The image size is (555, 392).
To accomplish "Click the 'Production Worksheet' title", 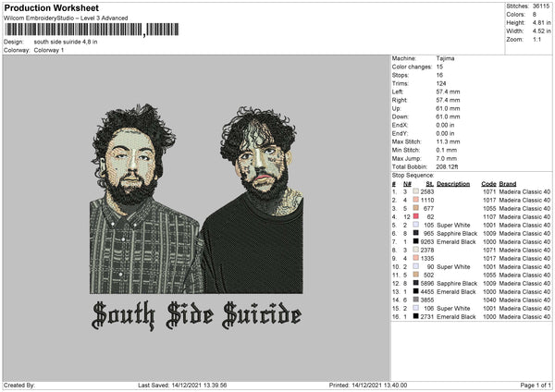I will pos(51,7).
